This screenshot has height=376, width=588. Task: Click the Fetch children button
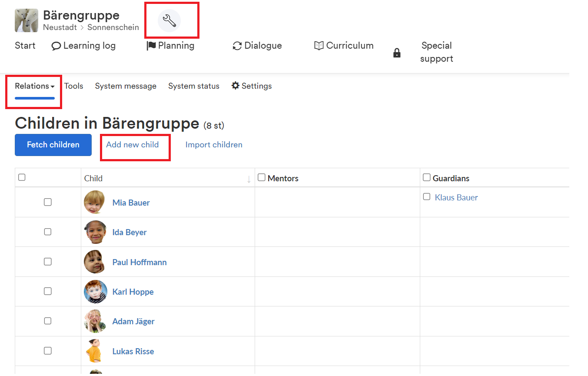[53, 145]
